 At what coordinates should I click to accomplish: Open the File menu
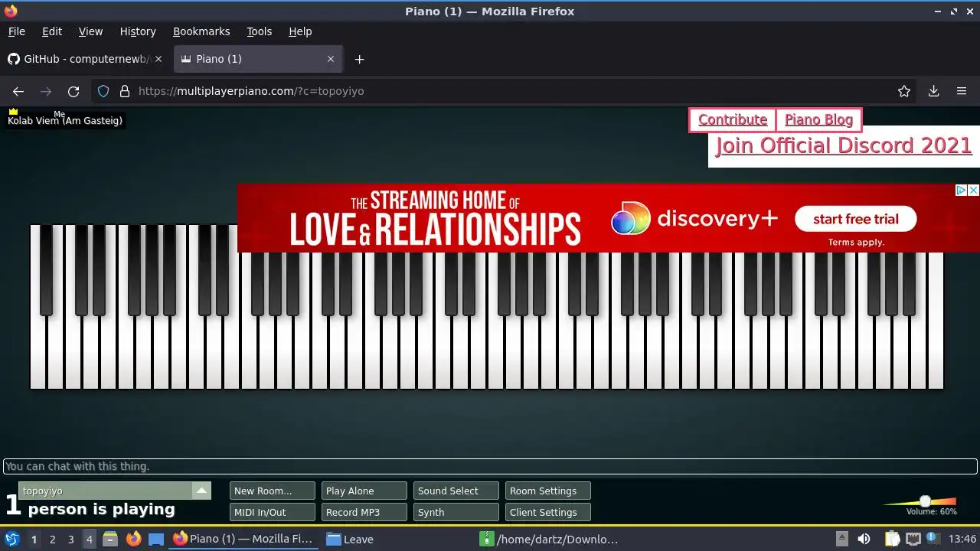[x=16, y=31]
